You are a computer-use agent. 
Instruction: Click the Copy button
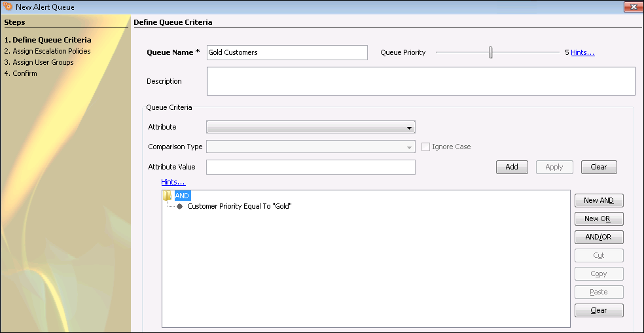(599, 273)
